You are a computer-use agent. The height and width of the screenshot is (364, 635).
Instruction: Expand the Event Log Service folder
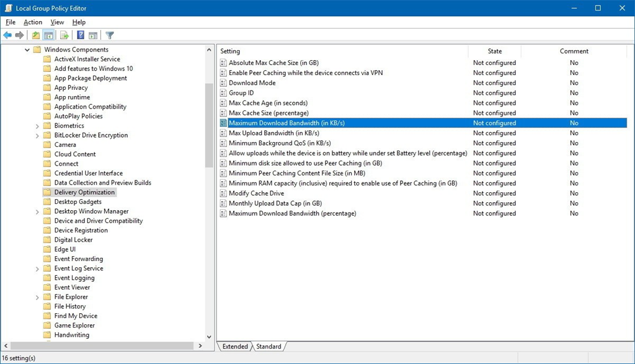point(37,269)
